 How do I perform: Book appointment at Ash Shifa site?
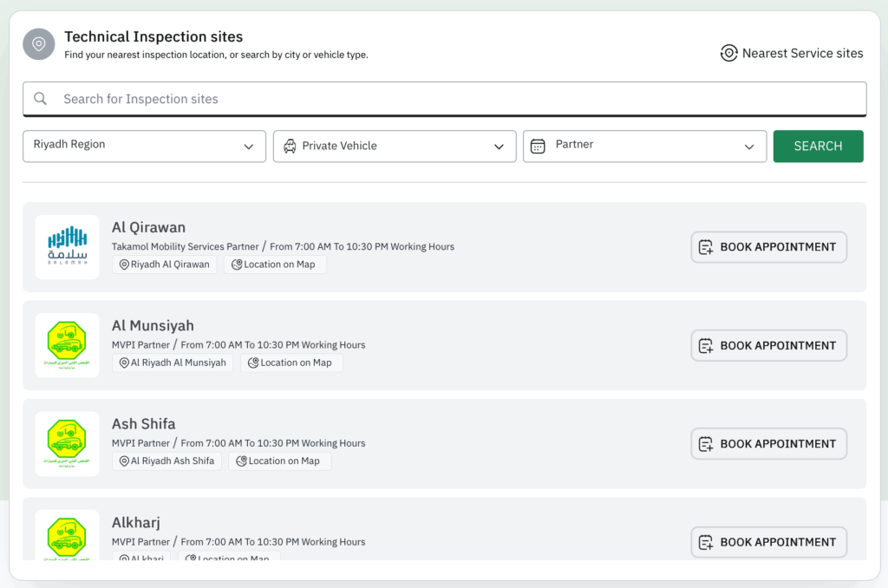[768, 443]
